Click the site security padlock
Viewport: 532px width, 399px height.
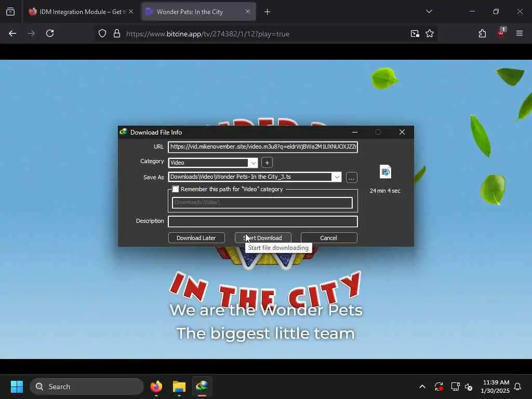click(x=117, y=34)
